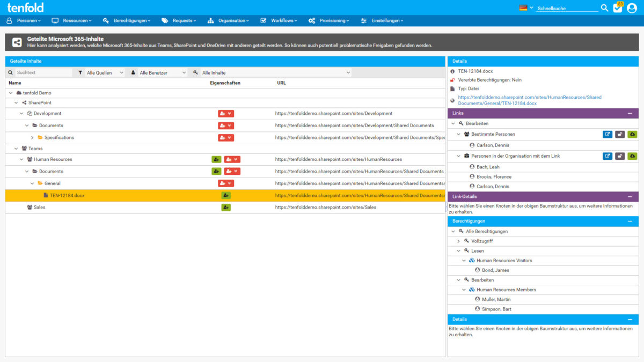Viewport: 644px width, 362px height.
Task: Click the green sharing badge in the Sales row
Action: [226, 208]
